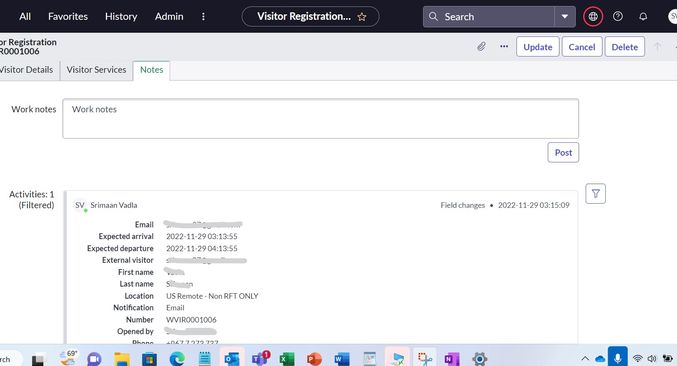
Task: Open more options ellipsis next to Update
Action: point(504,46)
